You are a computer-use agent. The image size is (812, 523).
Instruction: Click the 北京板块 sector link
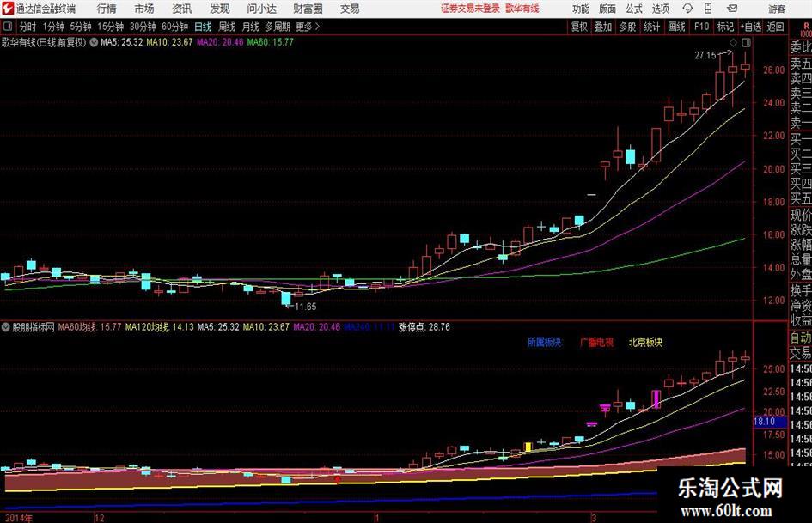click(645, 342)
